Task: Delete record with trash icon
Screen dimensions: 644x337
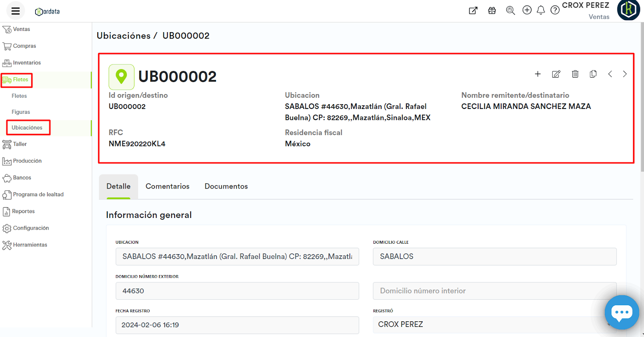Action: pos(575,74)
